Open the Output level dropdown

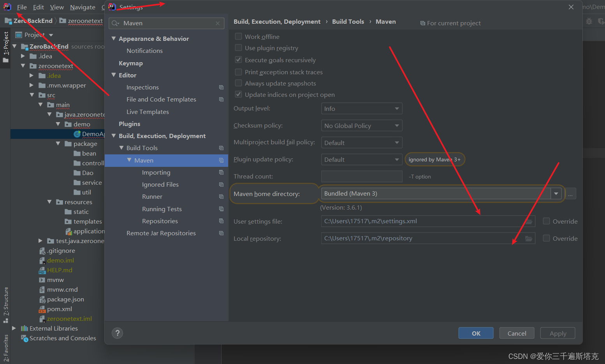coord(362,108)
